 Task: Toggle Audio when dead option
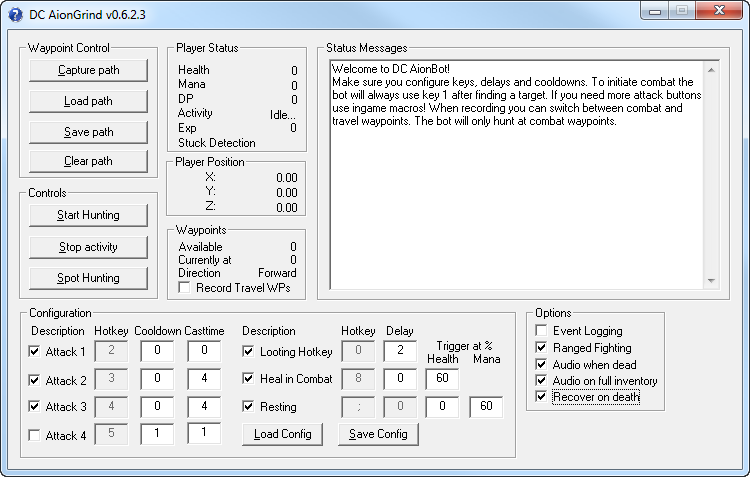(x=541, y=365)
